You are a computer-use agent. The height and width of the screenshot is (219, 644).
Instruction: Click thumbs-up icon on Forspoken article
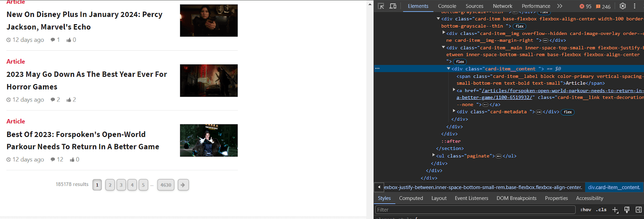coord(72,160)
